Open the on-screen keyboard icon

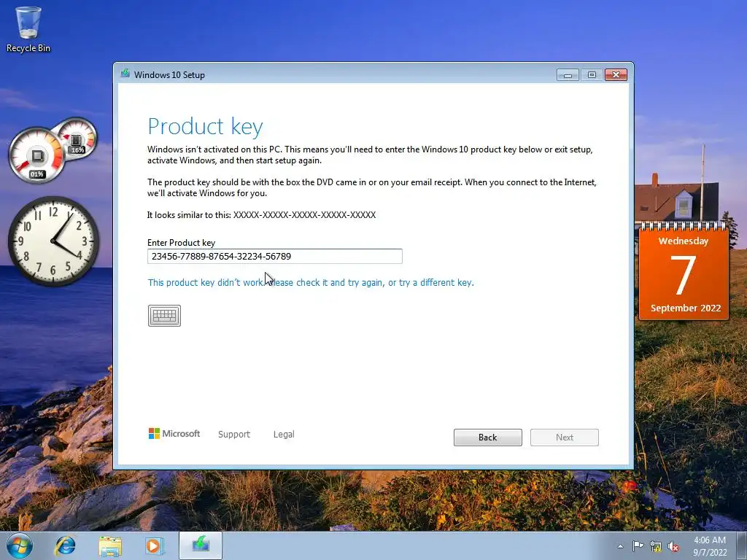click(164, 316)
